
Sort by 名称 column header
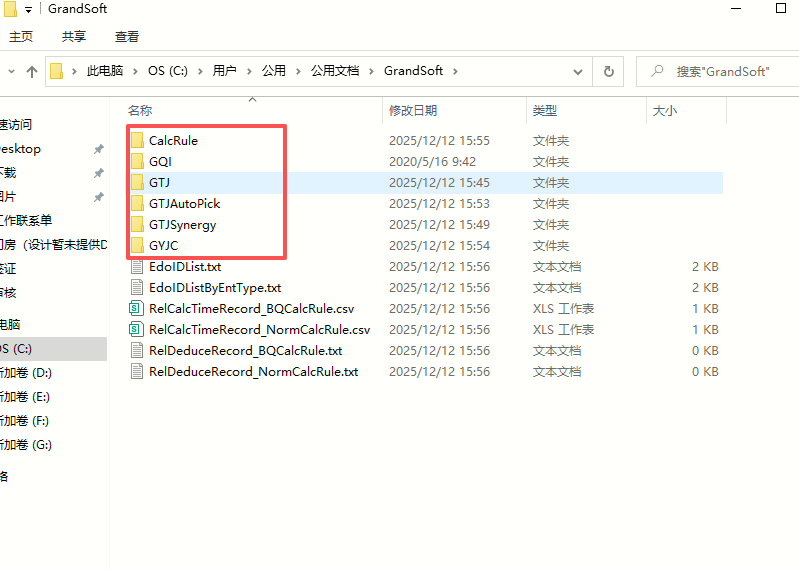[x=140, y=111]
